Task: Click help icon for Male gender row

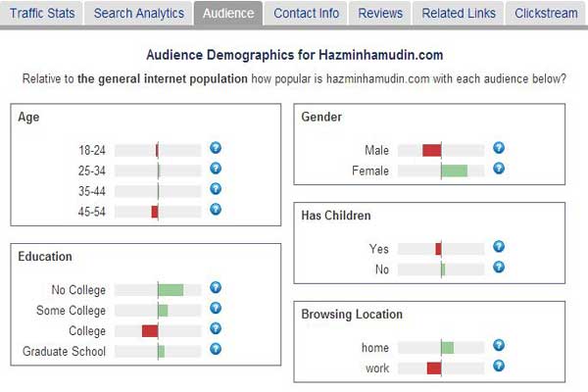Action: 499,148
